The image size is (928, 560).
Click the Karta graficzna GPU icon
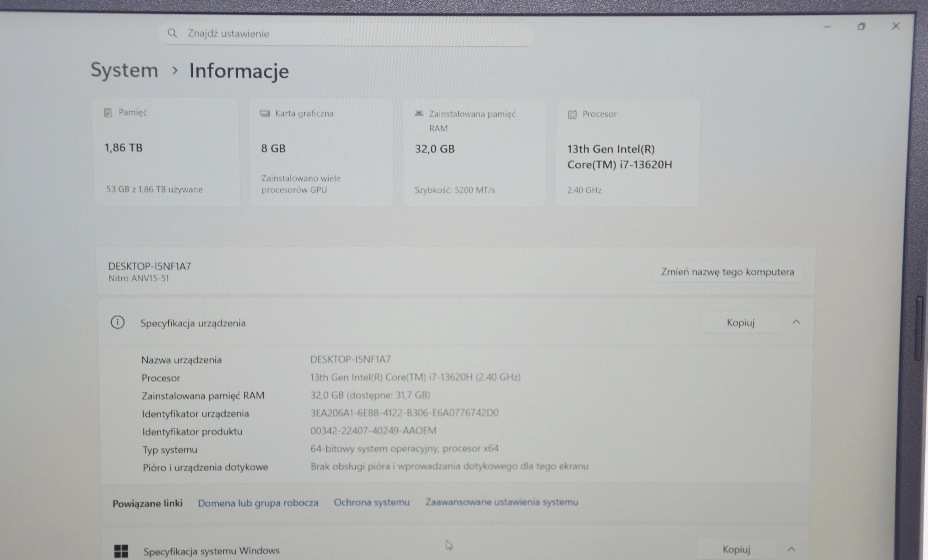point(265,113)
